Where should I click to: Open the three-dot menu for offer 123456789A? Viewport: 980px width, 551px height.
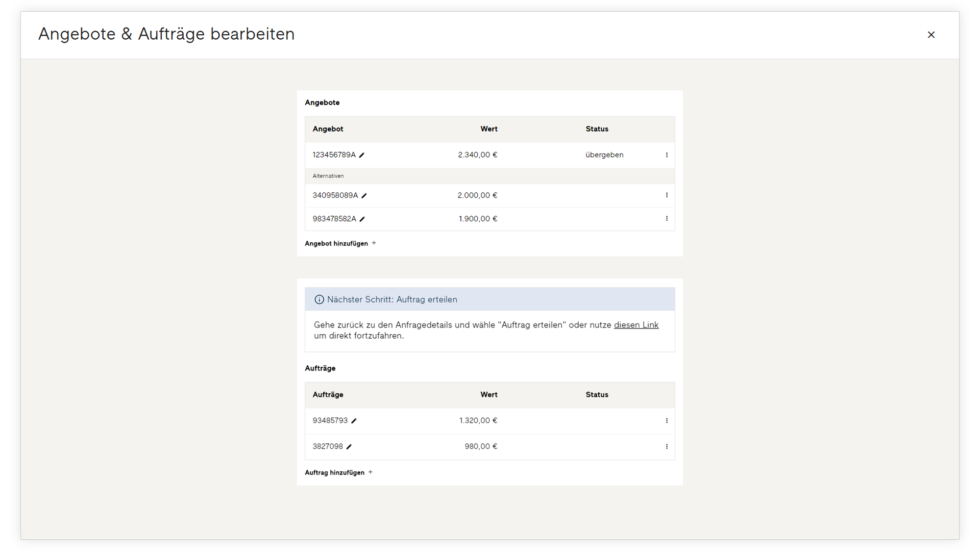tap(667, 155)
